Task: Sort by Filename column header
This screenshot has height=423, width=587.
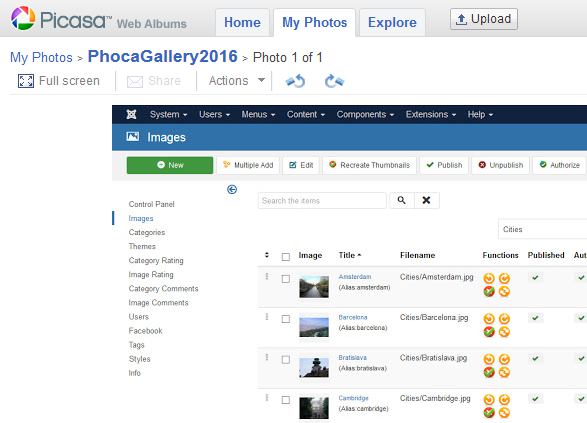Action: click(x=417, y=255)
